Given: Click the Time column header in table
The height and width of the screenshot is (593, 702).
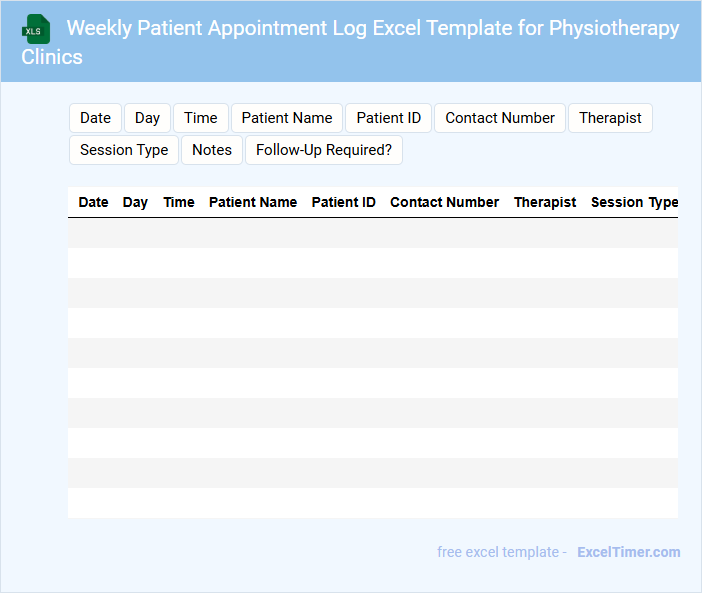Looking at the screenshot, I should point(179,202).
